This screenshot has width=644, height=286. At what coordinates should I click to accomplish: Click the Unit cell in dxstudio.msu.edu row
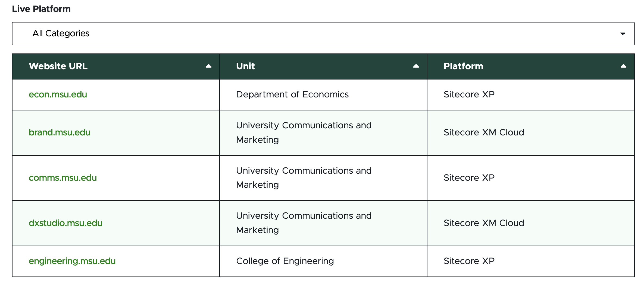coord(323,223)
